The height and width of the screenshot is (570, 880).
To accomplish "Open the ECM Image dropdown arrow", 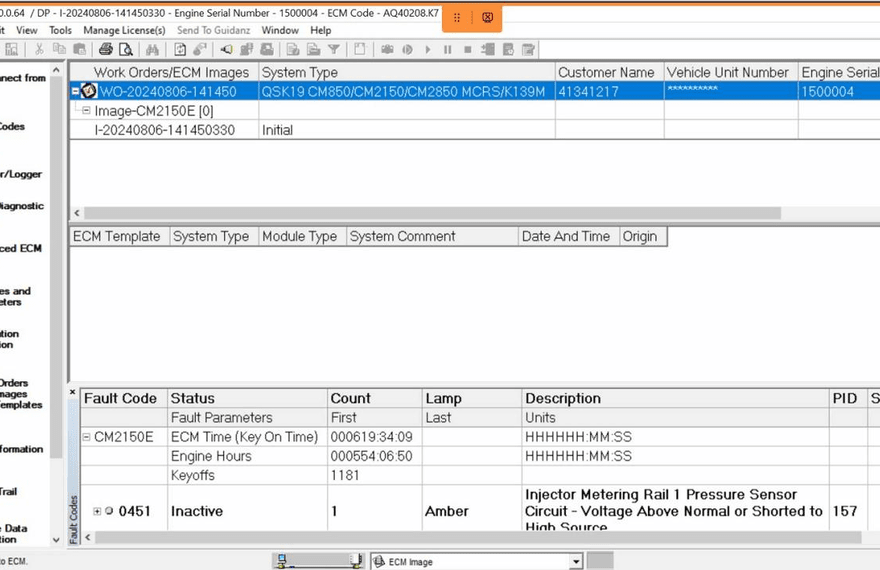I will tap(576, 562).
